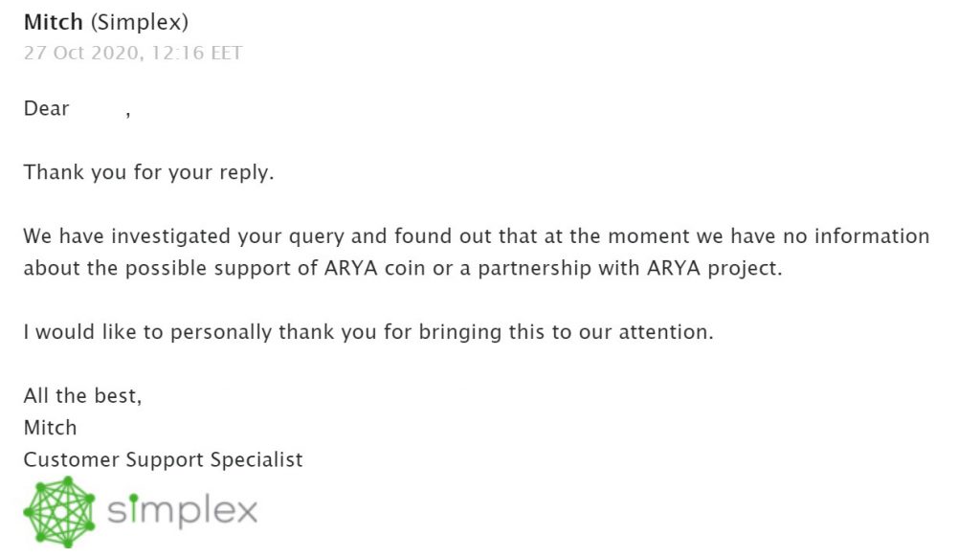Click the 'All the best,' closing line
This screenshot has width=980, height=557.
[82, 395]
